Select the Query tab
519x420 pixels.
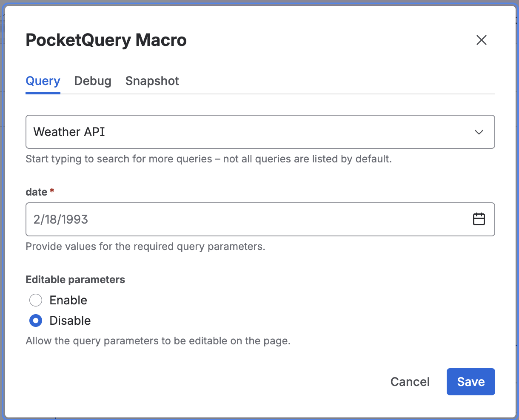tap(43, 81)
